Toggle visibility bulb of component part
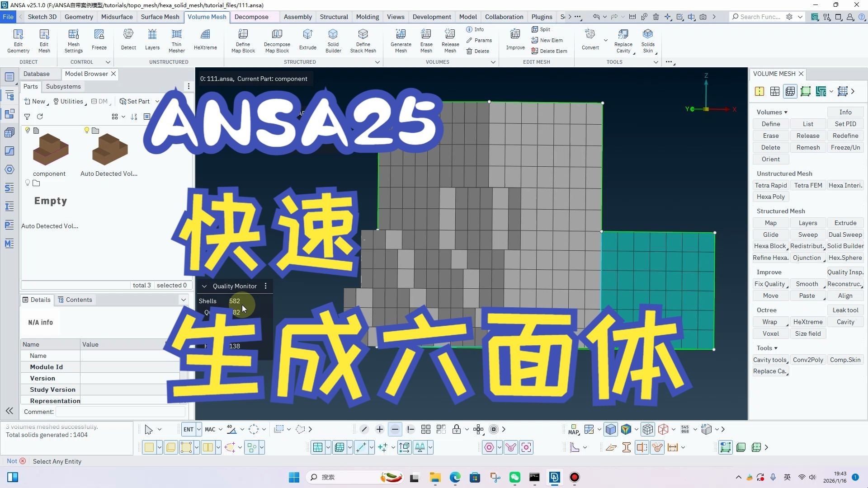This screenshot has height=488, width=868. click(28, 130)
